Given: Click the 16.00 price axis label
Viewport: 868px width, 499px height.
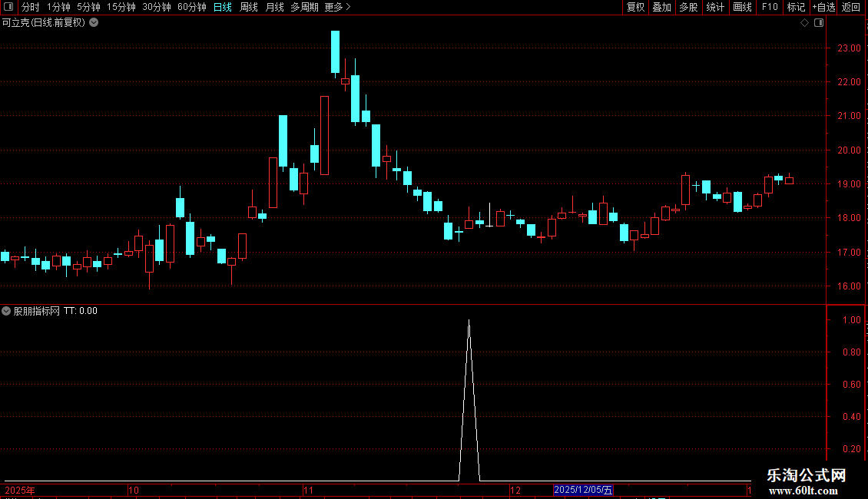Looking at the screenshot, I should 849,286.
